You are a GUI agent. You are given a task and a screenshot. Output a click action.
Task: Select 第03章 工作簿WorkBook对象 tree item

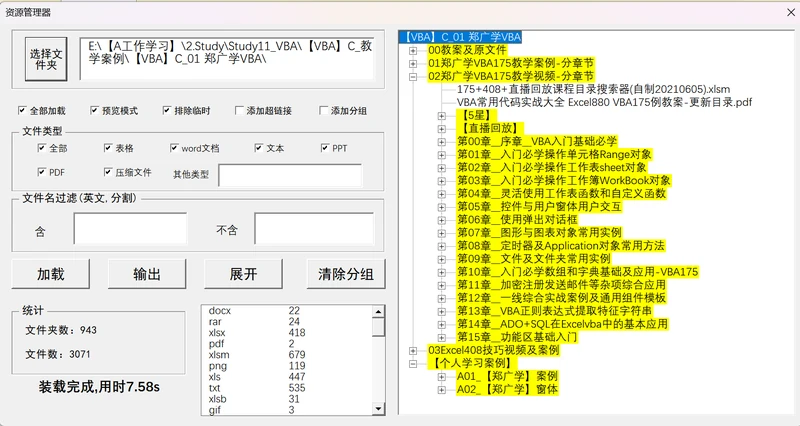coord(564,180)
